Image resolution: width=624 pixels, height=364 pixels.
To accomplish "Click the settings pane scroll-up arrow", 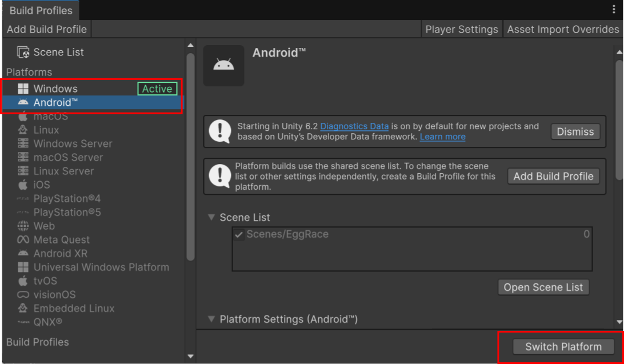I will [x=619, y=52].
